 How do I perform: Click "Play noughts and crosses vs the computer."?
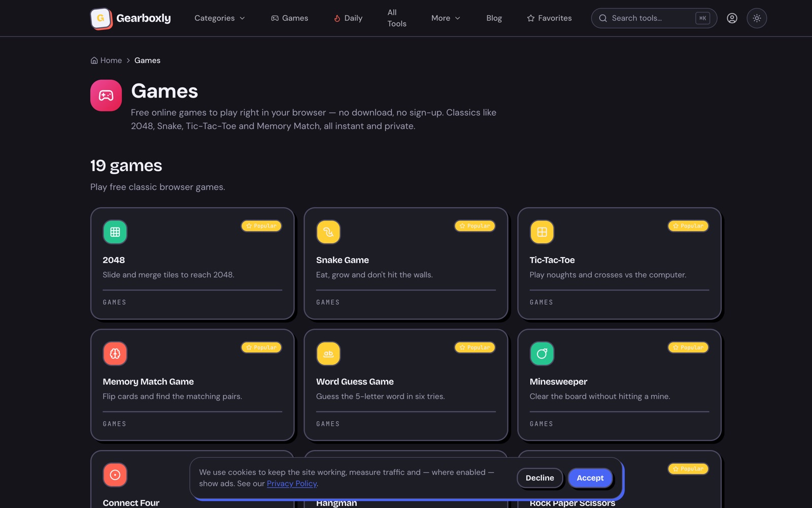608,275
